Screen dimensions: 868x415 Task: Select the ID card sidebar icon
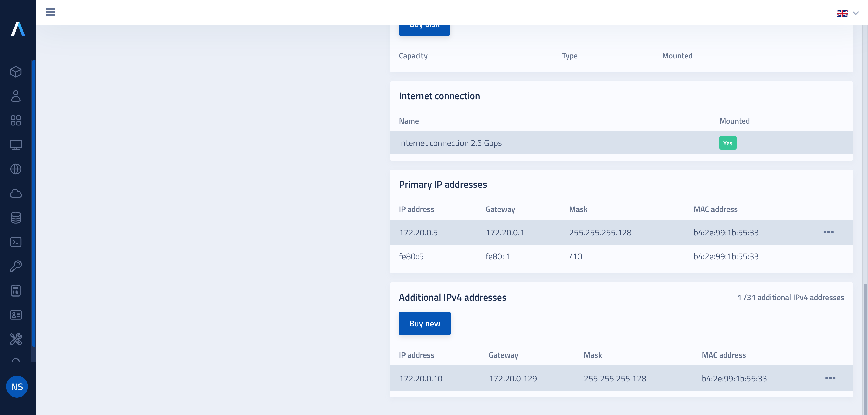click(x=16, y=315)
